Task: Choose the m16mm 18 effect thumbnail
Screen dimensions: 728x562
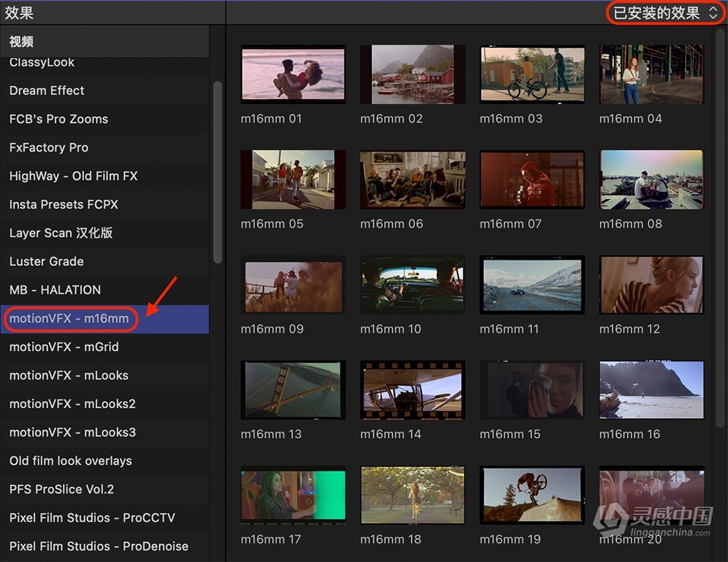Action: click(x=413, y=495)
